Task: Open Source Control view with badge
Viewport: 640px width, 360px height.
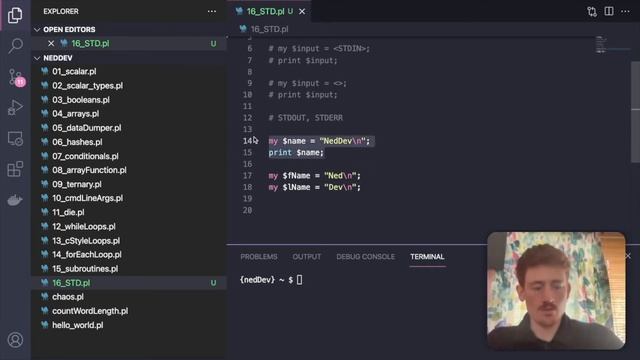Action: pos(16,77)
